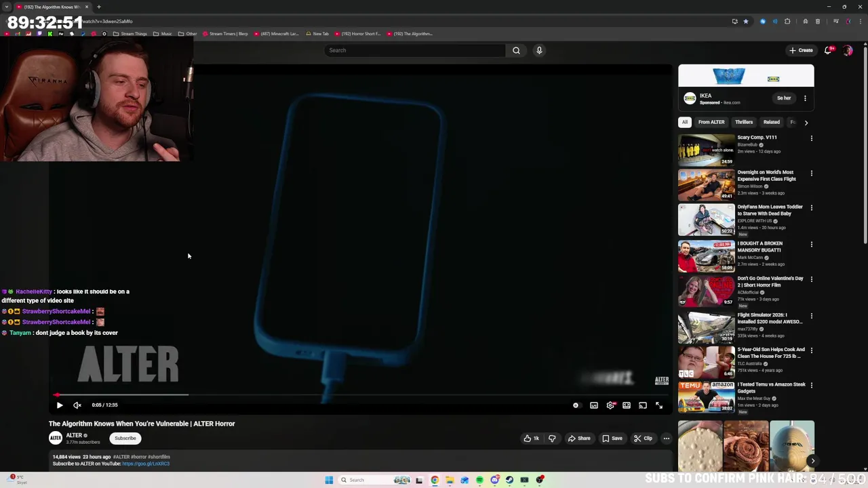Cast the video using the TV icon
This screenshot has height=488, width=868.
tap(643, 405)
